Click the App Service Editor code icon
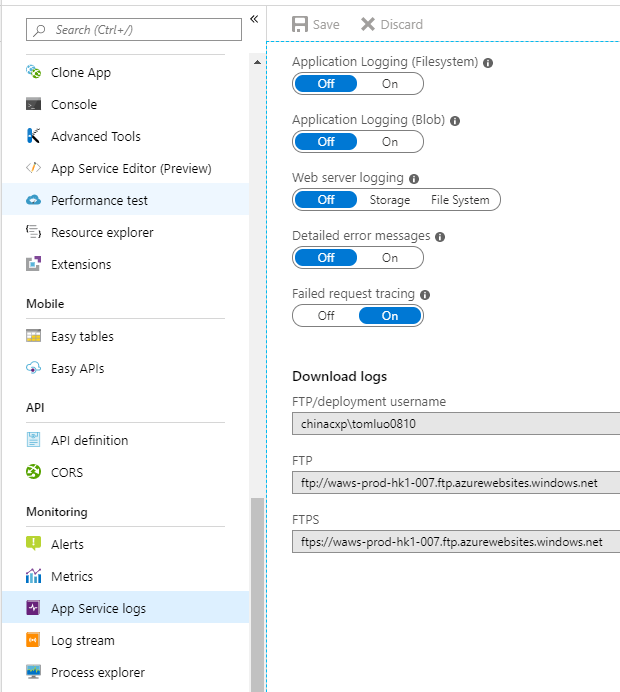 pyautogui.click(x=34, y=168)
